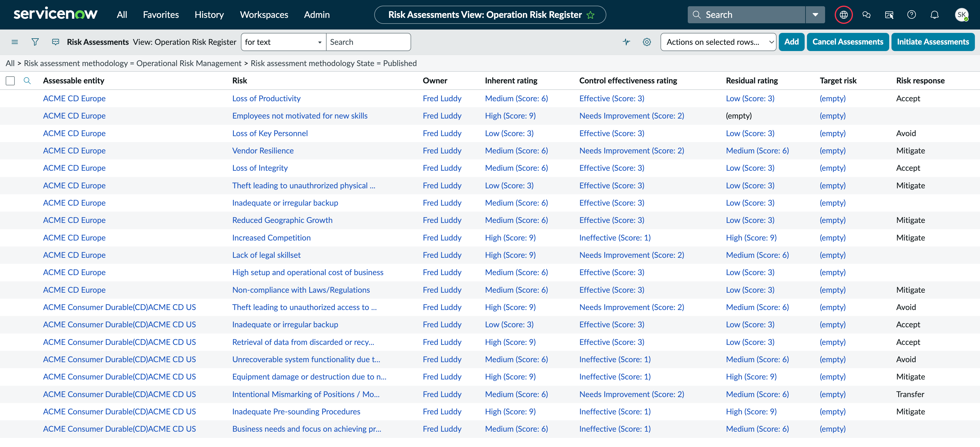Viewport: 980px width, 447px height.
Task: Open the 'for text' search field dropdown
Action: [x=283, y=42]
